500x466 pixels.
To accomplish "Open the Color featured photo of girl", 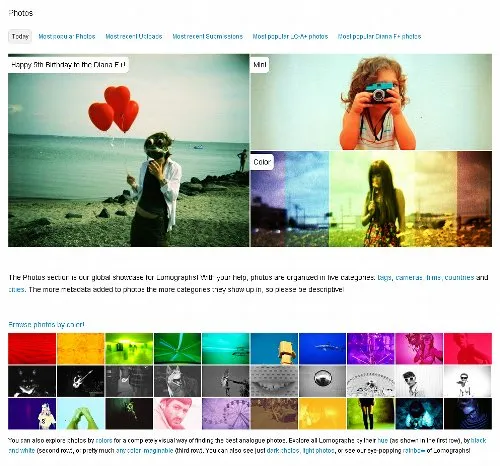I will tap(371, 199).
